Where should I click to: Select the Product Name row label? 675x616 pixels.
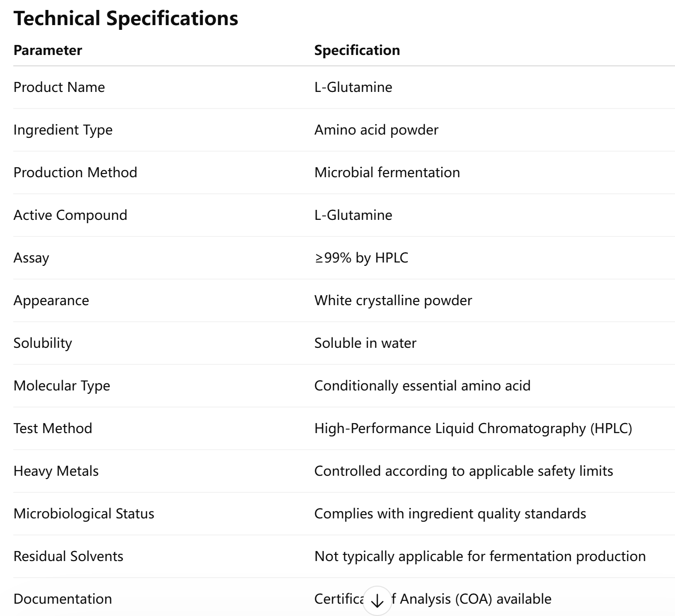coord(59,87)
